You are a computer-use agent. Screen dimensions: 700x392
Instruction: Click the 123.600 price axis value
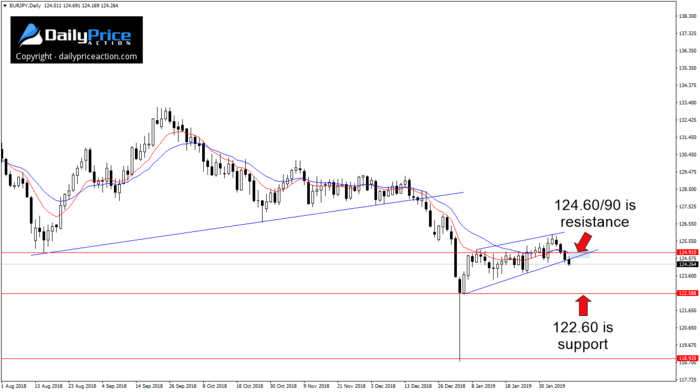(688, 276)
